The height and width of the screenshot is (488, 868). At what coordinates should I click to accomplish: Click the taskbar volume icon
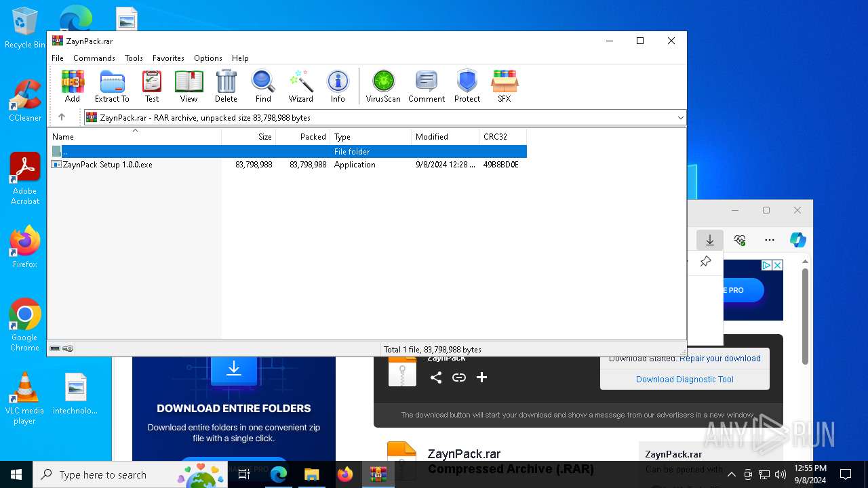click(781, 474)
